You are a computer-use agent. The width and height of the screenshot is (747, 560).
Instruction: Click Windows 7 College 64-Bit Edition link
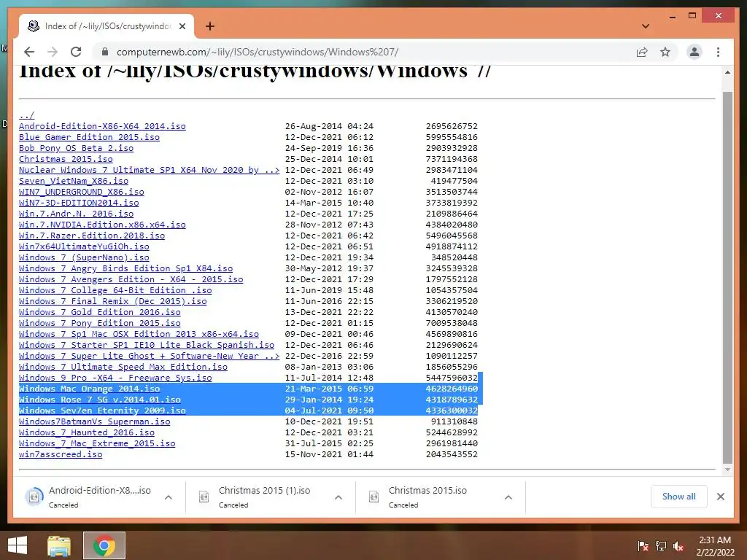(x=115, y=290)
